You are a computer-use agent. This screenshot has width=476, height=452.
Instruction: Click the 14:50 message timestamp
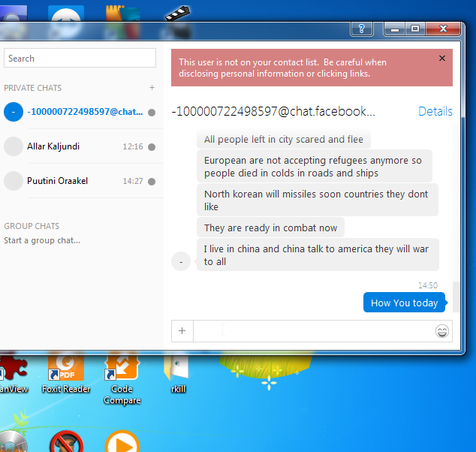click(428, 285)
